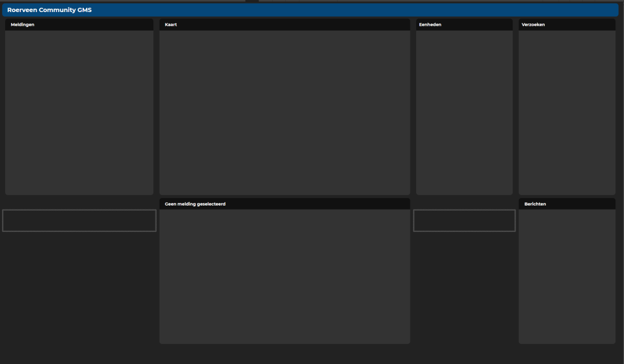
Task: Click inside the empty Berichten message area
Action: click(x=567, y=276)
